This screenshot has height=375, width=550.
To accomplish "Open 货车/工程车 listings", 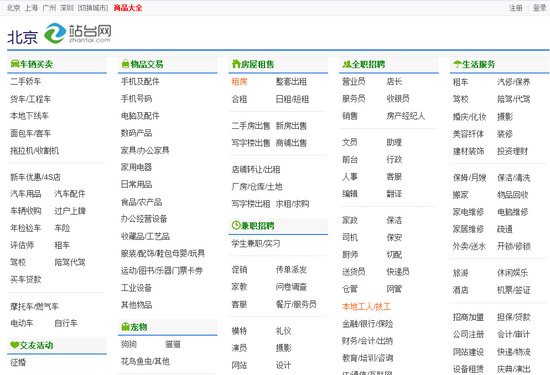I will pos(31,99).
